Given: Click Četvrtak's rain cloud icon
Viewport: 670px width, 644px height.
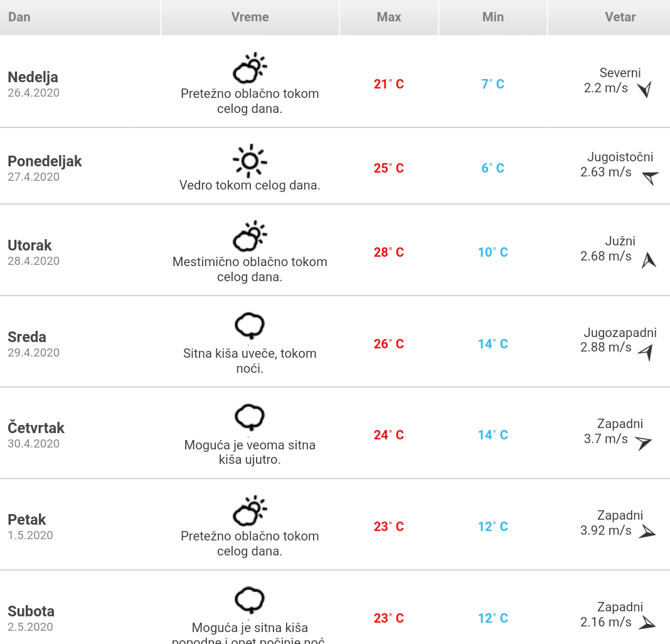Looking at the screenshot, I should (250, 419).
